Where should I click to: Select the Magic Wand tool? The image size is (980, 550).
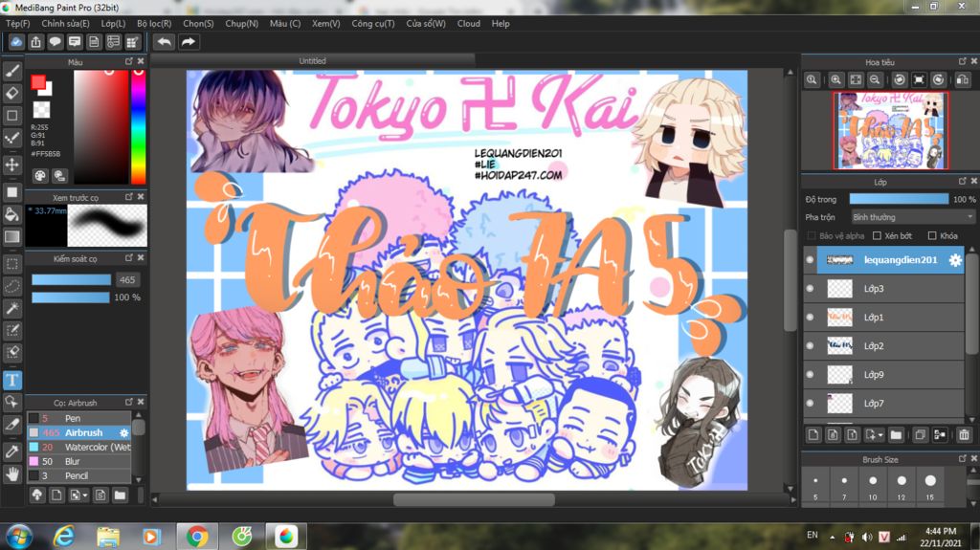tap(11, 308)
